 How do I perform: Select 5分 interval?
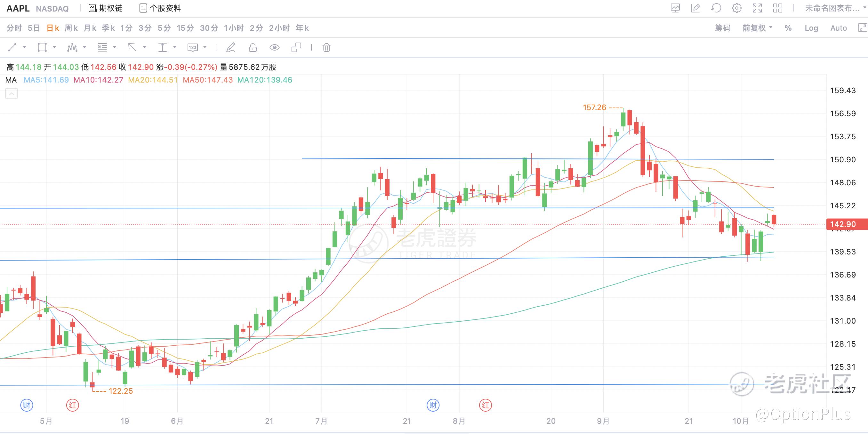[x=165, y=28]
